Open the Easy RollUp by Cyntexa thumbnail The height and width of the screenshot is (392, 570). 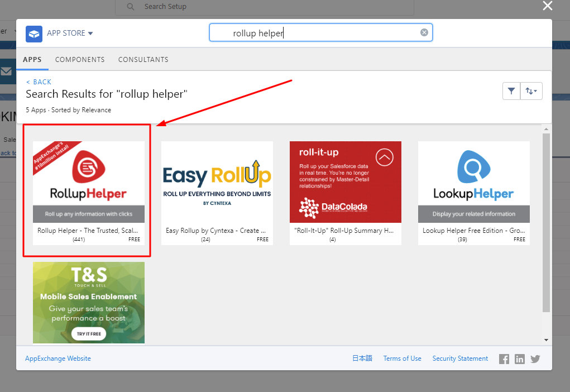click(217, 182)
